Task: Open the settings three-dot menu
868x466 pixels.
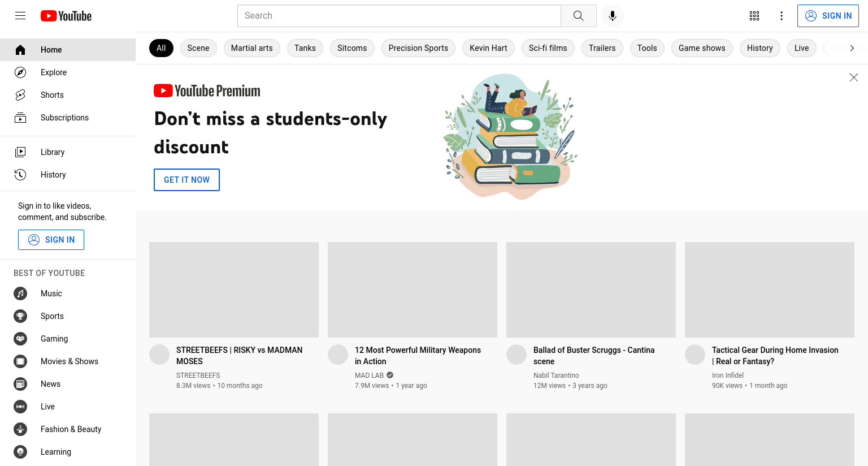Action: [782, 16]
